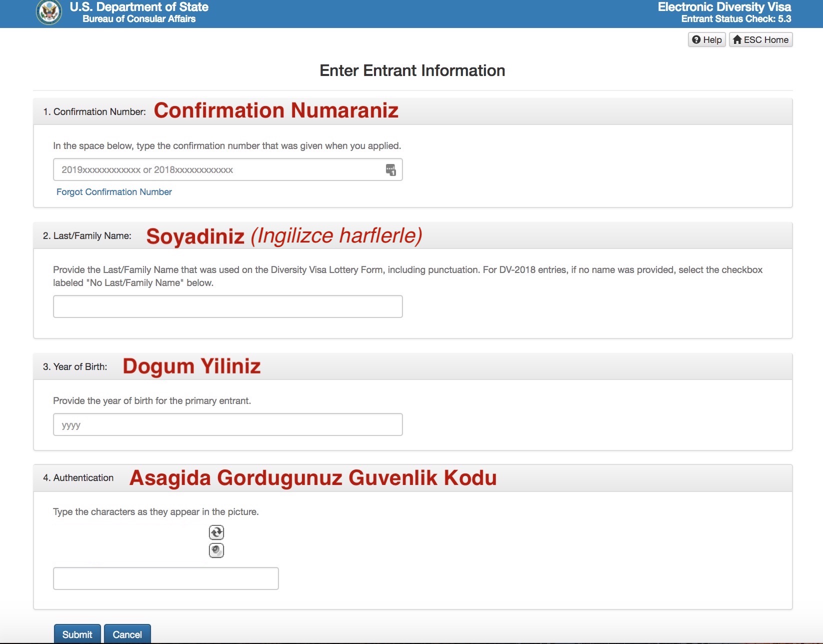This screenshot has height=644, width=823.
Task: Click the '1. Confirmation Number:' label
Action: coord(94,111)
